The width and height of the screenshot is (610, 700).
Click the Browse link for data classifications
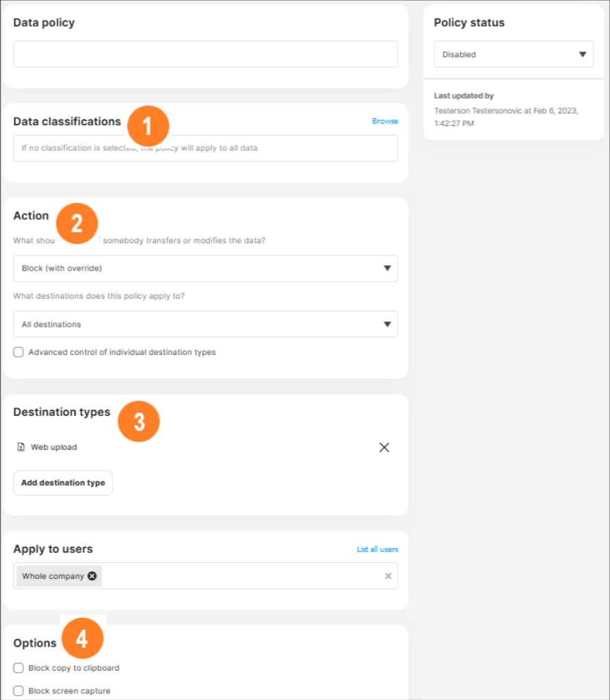pos(385,121)
